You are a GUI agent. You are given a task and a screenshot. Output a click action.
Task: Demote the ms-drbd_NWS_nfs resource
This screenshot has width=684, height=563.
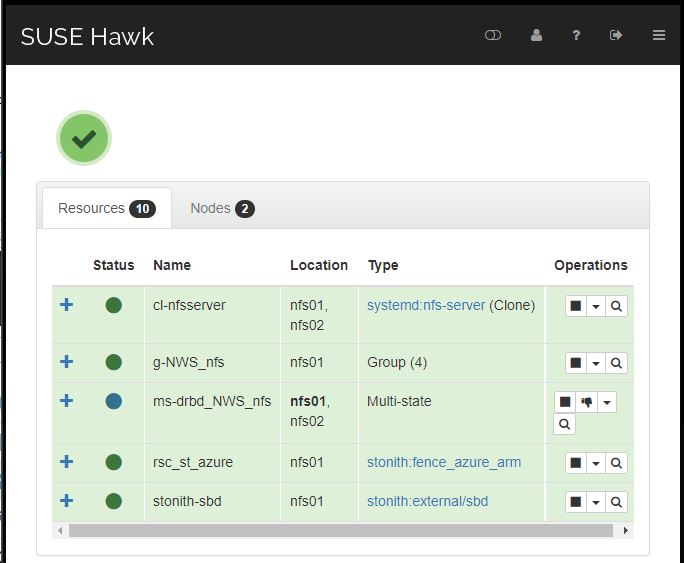(x=586, y=402)
